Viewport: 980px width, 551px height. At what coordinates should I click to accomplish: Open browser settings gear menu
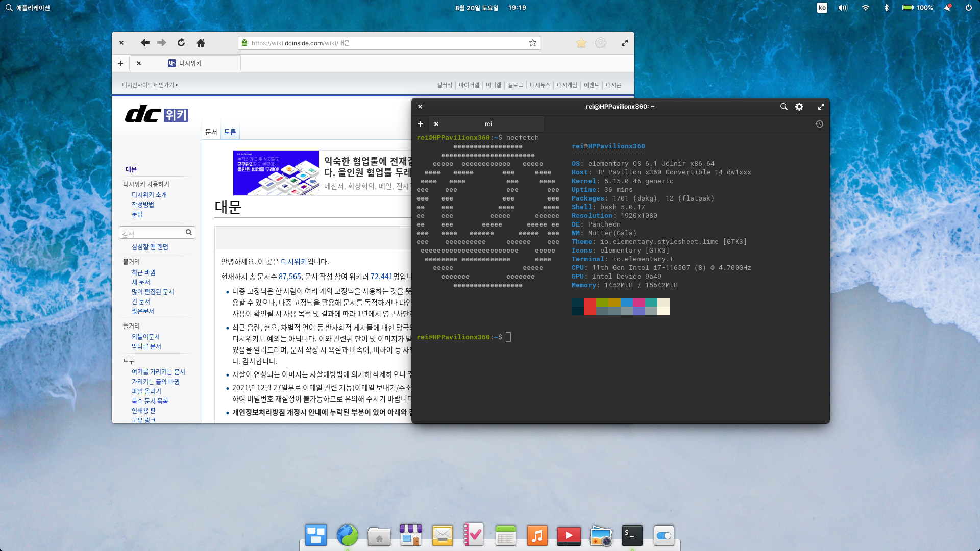click(x=601, y=43)
